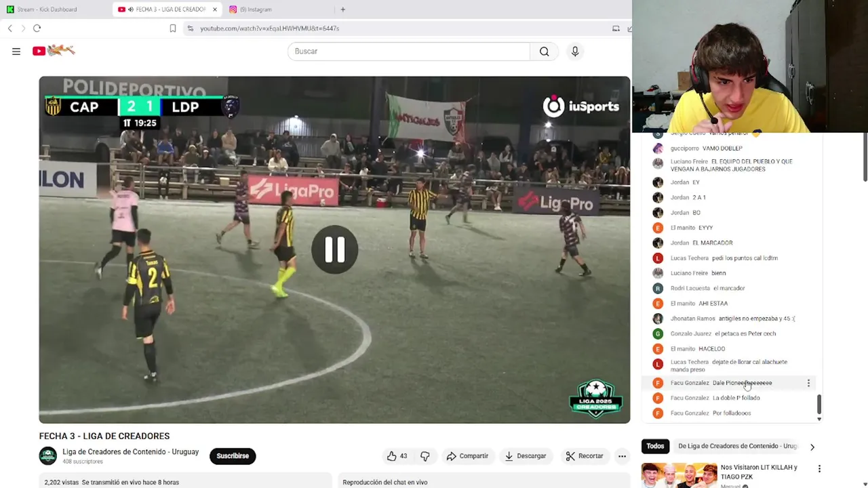The width and height of the screenshot is (868, 488).
Task: Click the Jordan EY chat message
Action: 685,182
